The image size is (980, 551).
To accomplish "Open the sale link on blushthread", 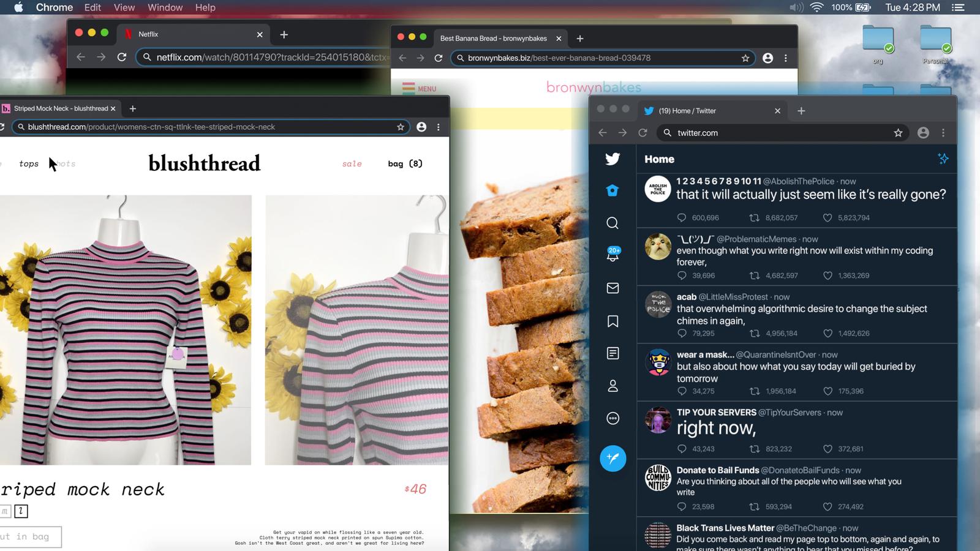I will coord(352,163).
